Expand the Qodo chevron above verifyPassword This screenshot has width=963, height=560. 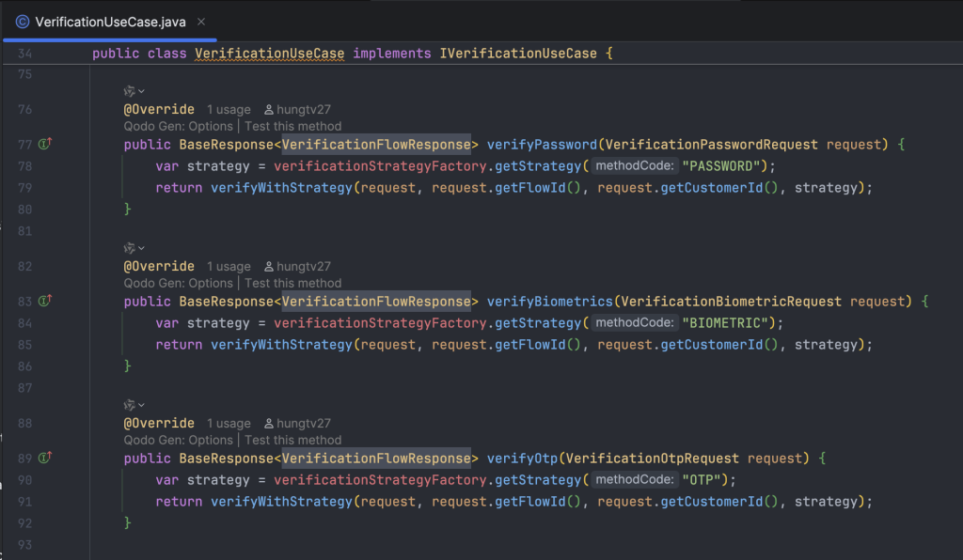tap(142, 91)
